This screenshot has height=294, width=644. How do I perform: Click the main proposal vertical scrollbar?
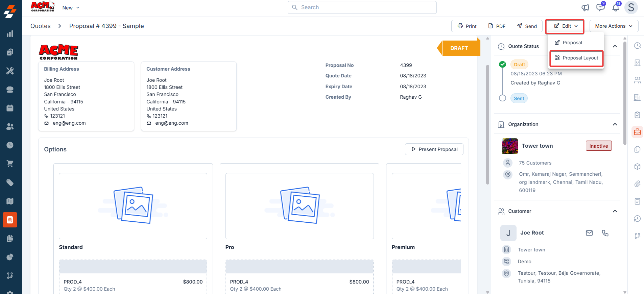pyautogui.click(x=487, y=124)
